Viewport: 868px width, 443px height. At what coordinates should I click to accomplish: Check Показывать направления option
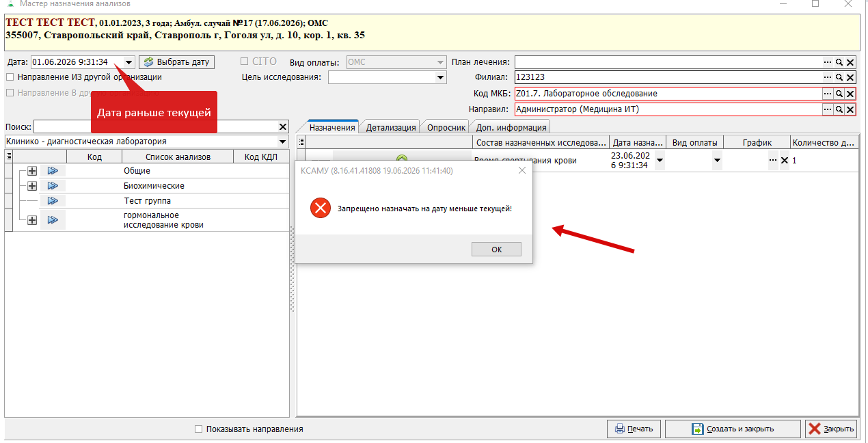click(x=199, y=429)
